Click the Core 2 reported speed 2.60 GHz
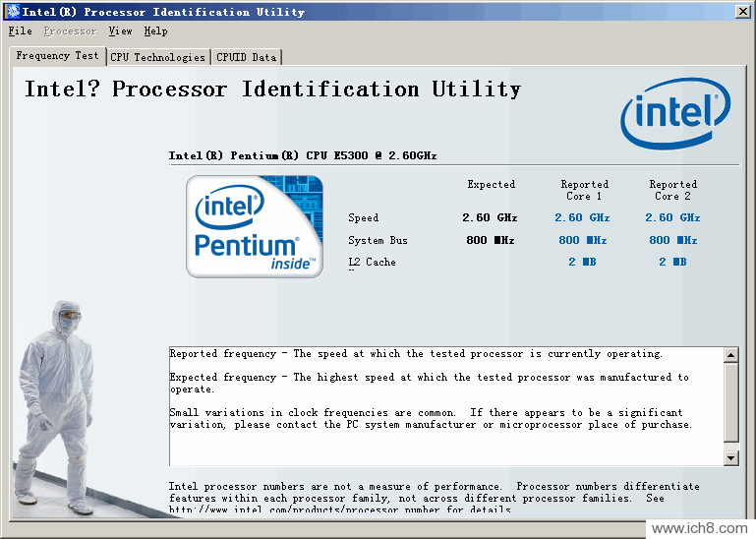This screenshot has height=539, width=756. 672,217
